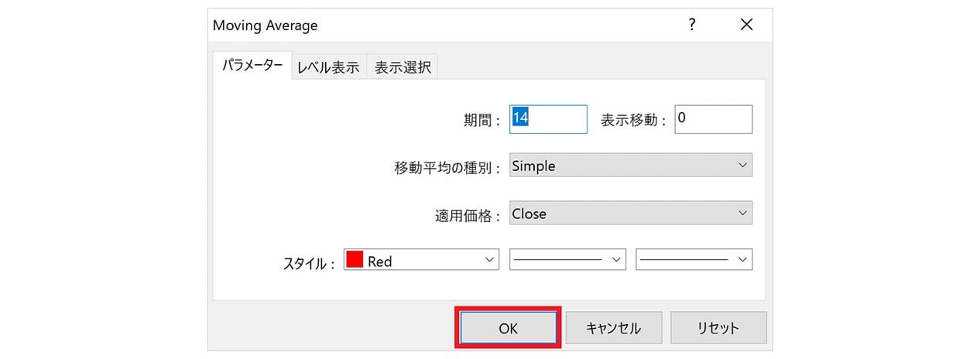The width and height of the screenshot is (980, 359).
Task: Switch to the レベル表示 tab
Action: coord(328,67)
